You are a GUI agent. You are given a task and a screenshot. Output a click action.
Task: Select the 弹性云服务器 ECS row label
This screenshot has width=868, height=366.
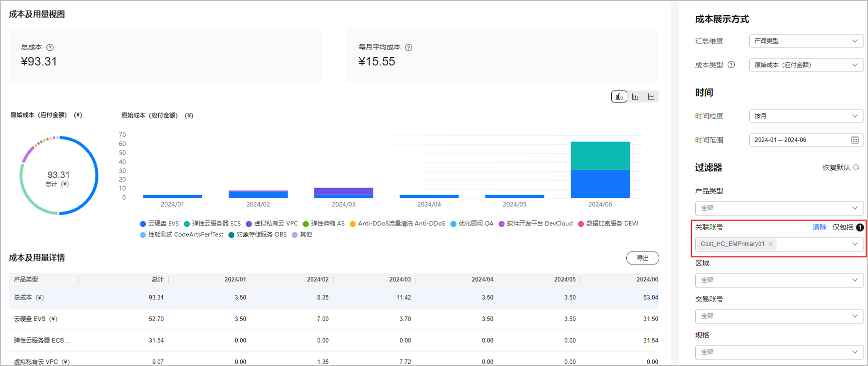coord(41,340)
